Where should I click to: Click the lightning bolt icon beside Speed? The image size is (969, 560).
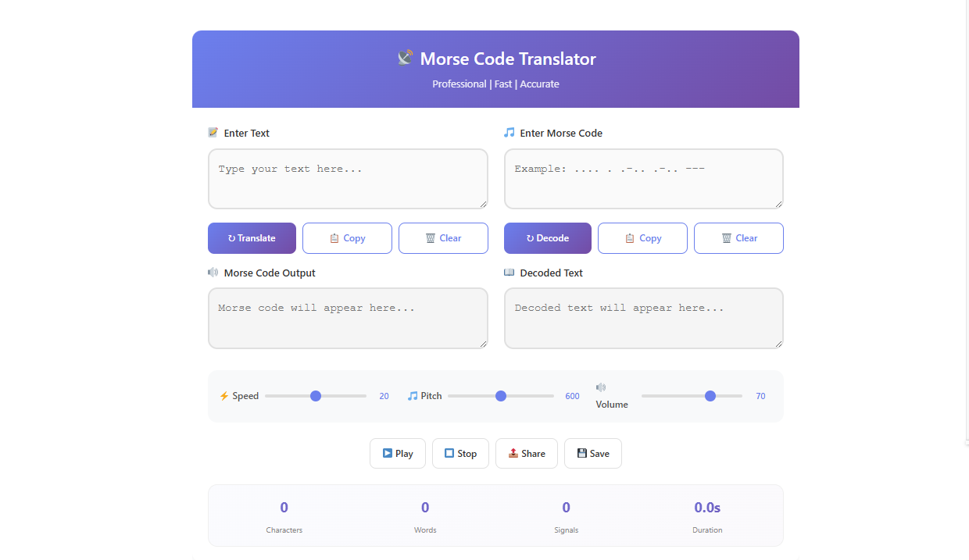(x=225, y=396)
